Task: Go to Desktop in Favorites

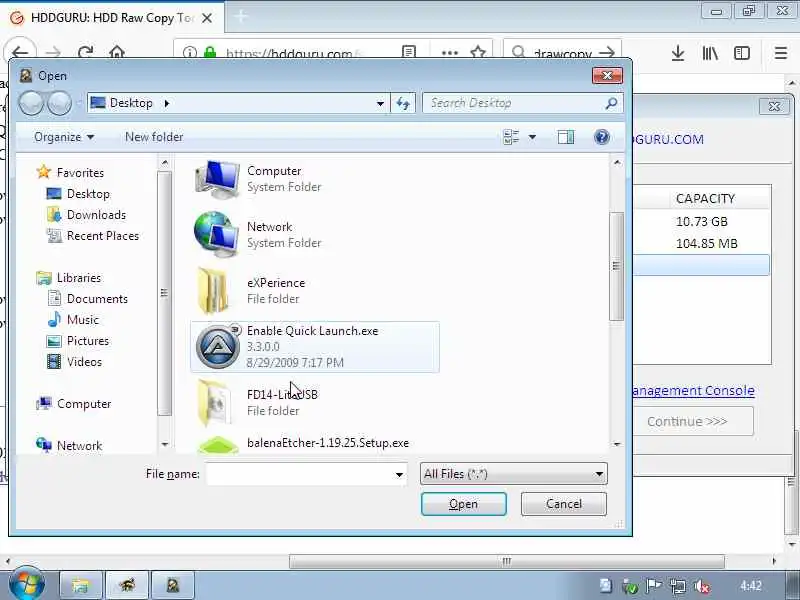Action: [88, 194]
